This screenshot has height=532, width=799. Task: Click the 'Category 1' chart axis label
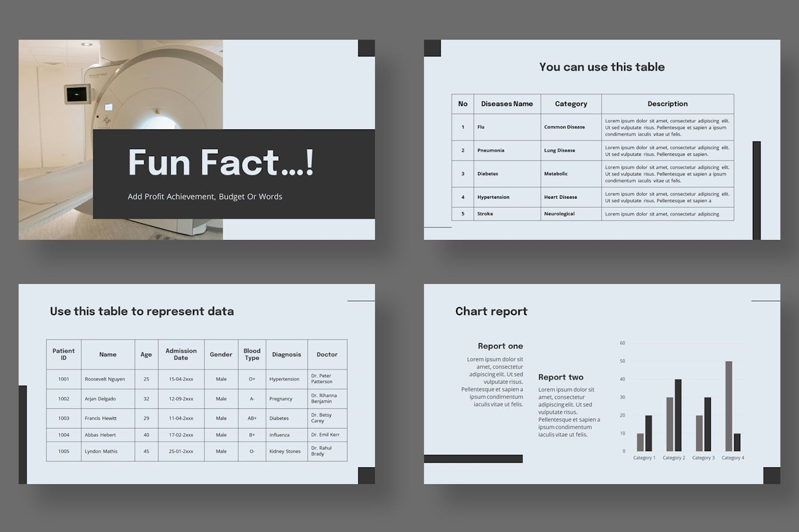click(x=644, y=458)
